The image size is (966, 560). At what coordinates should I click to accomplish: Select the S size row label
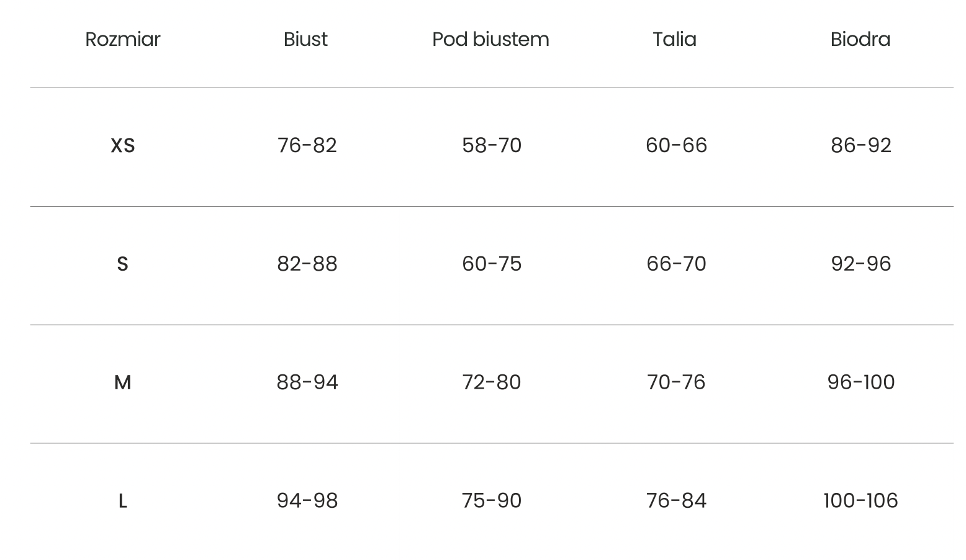[122, 264]
